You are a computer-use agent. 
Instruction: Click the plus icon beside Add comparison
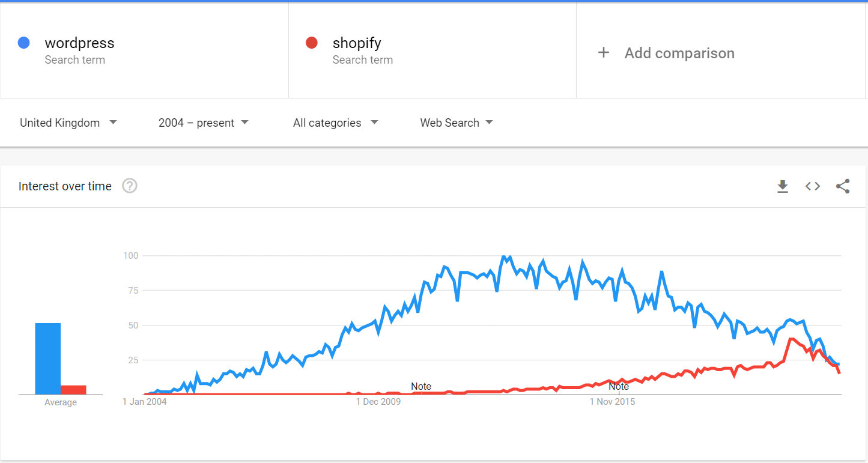click(x=604, y=53)
